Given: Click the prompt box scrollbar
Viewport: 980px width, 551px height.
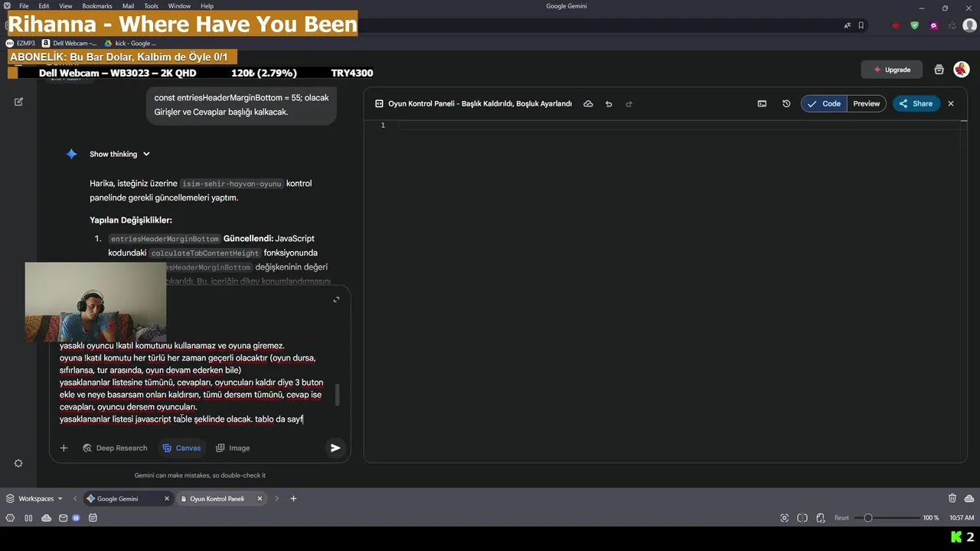Looking at the screenshot, I should point(337,395).
